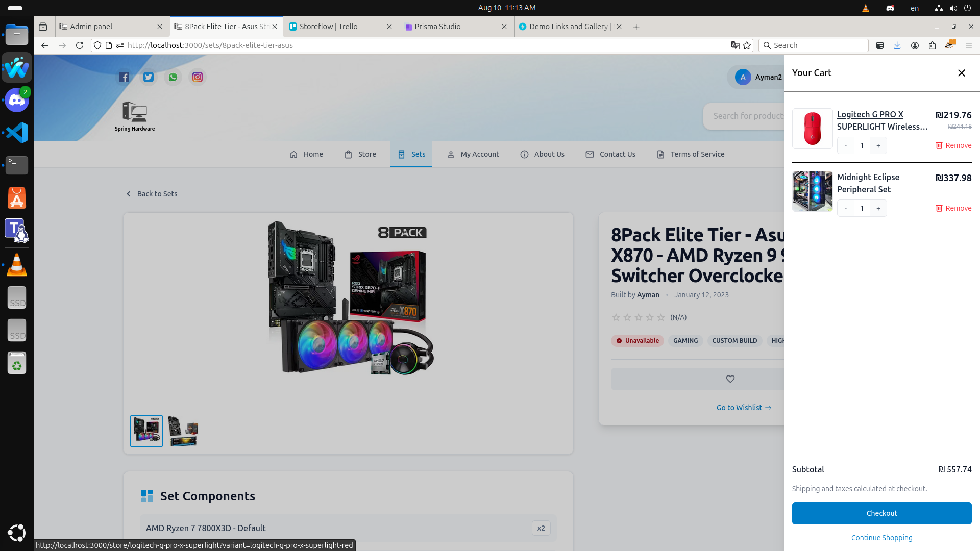Launch Discord from the dock
The height and width of the screenshot is (551, 980).
pyautogui.click(x=17, y=100)
